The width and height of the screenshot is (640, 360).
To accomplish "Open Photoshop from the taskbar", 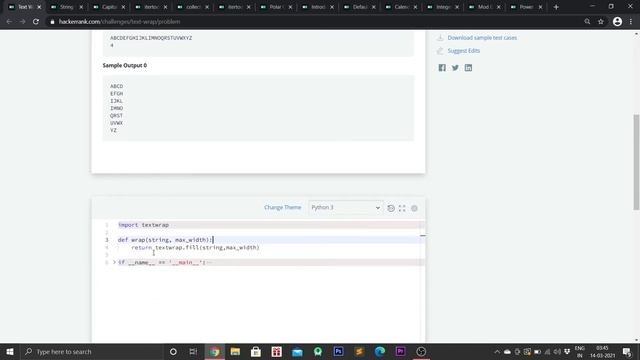I will tap(338, 351).
